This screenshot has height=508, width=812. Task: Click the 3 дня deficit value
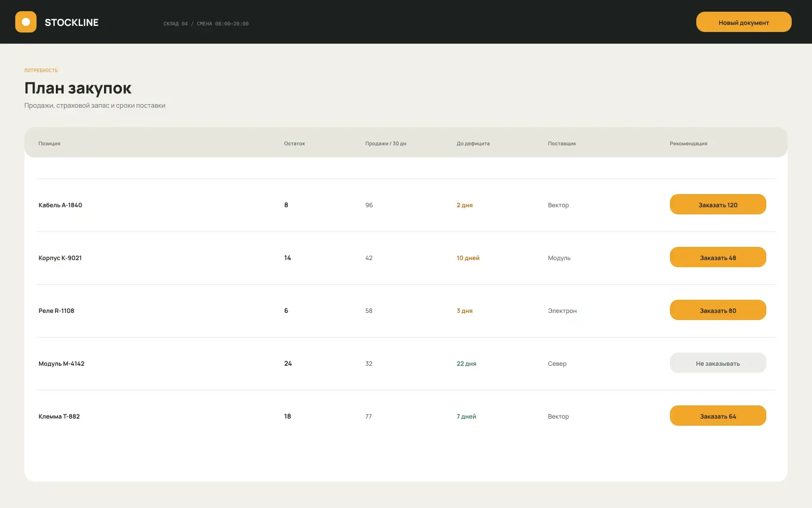click(464, 311)
